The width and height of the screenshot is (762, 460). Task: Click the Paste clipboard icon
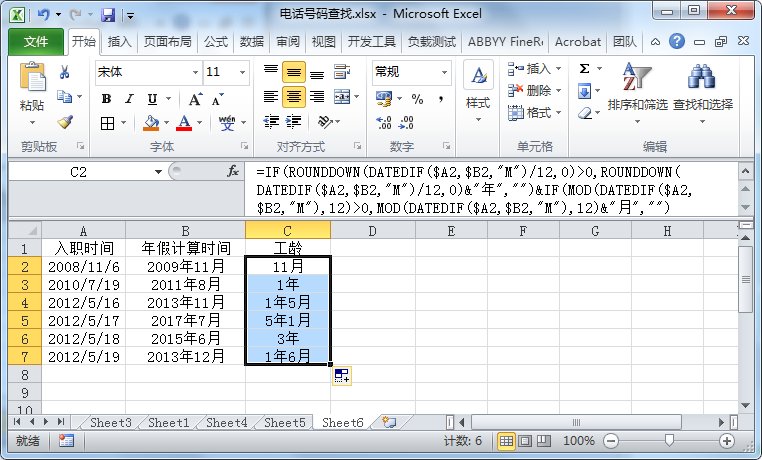click(32, 77)
